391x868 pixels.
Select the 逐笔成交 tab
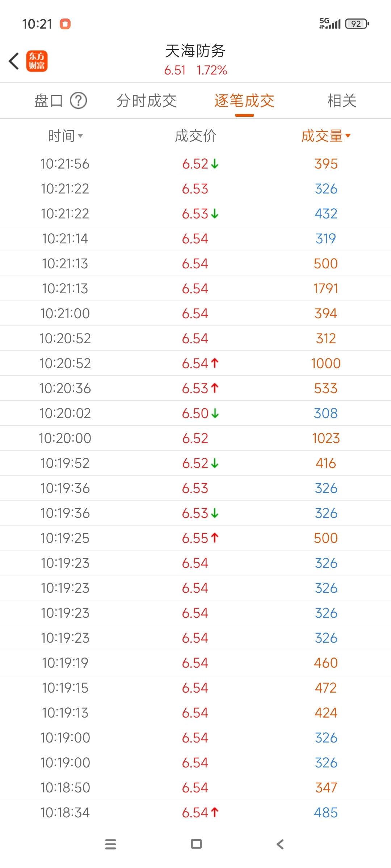click(244, 101)
